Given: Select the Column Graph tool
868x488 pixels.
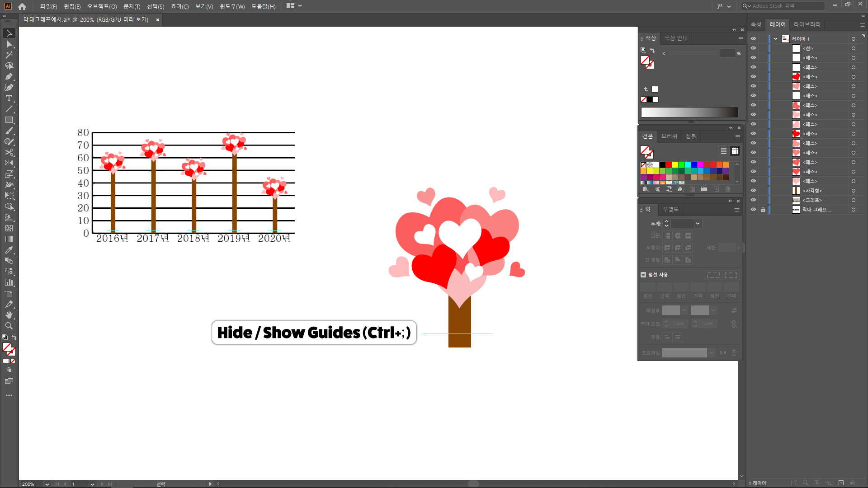Looking at the screenshot, I should [x=9, y=282].
